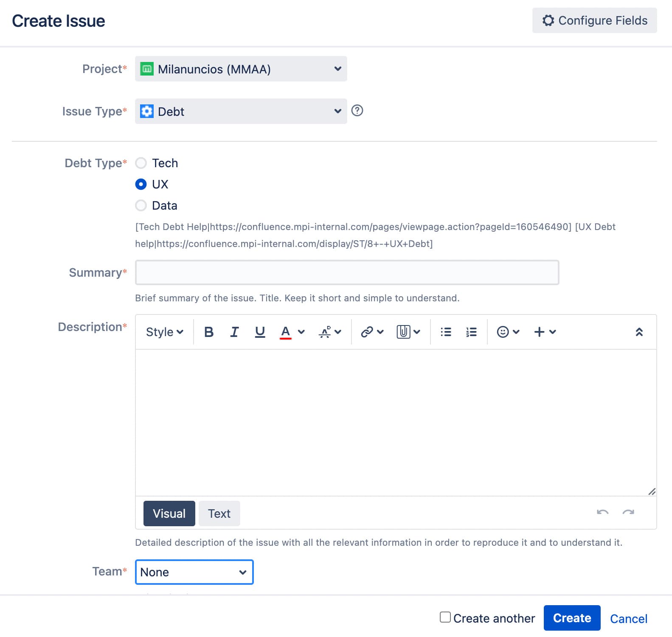
Task: Click the "Brief summary of the issue" hint text
Action: [297, 298]
